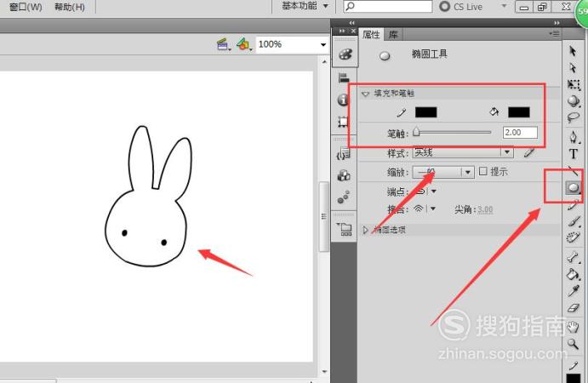
Task: Open the Project panel icon
Action: pos(345,228)
